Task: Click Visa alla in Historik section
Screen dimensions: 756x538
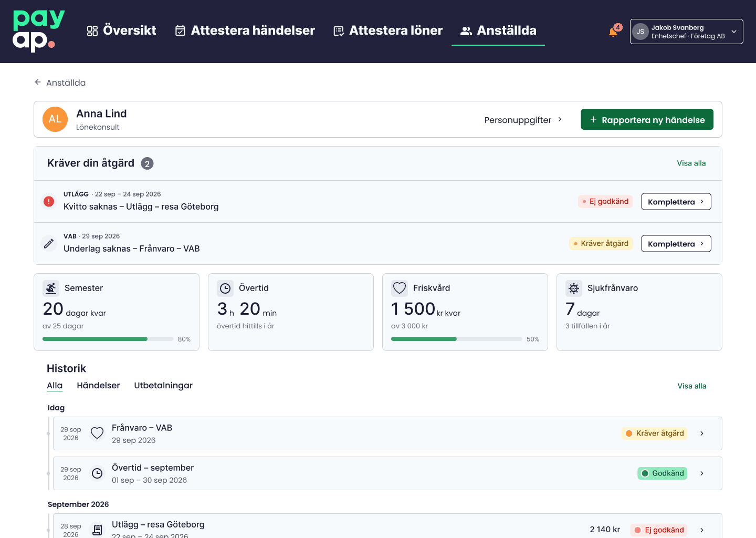Action: click(692, 386)
